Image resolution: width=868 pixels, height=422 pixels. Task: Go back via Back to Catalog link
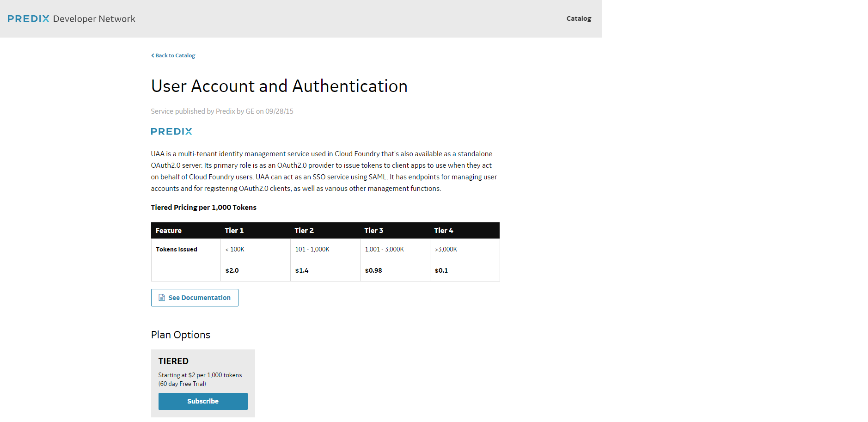173,55
